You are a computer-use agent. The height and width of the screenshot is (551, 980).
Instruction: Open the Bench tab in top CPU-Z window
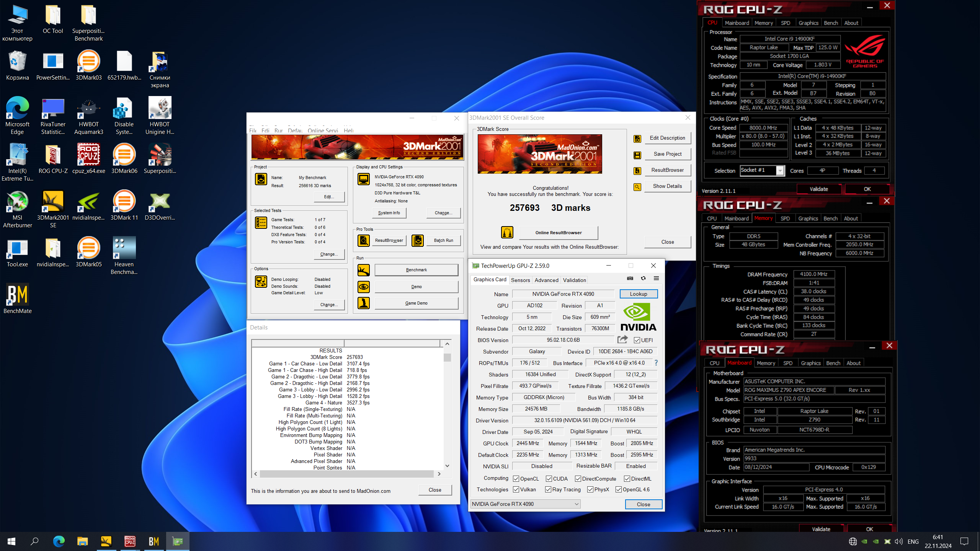[x=831, y=23]
